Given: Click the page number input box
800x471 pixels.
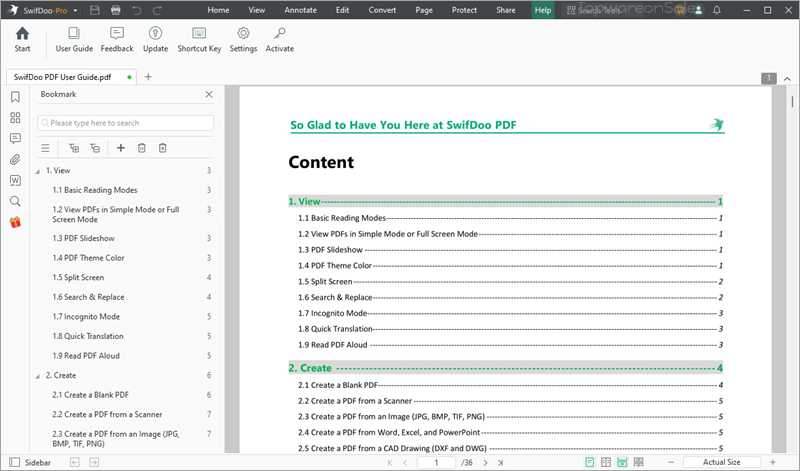Looking at the screenshot, I should coord(436,463).
